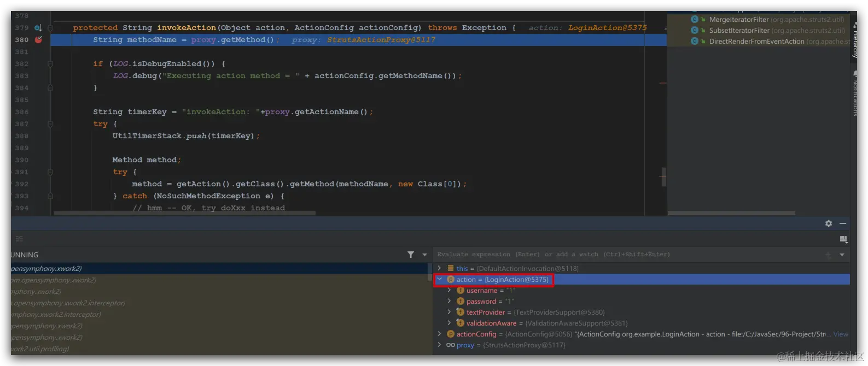
Task: Expand the username field node
Action: 449,290
